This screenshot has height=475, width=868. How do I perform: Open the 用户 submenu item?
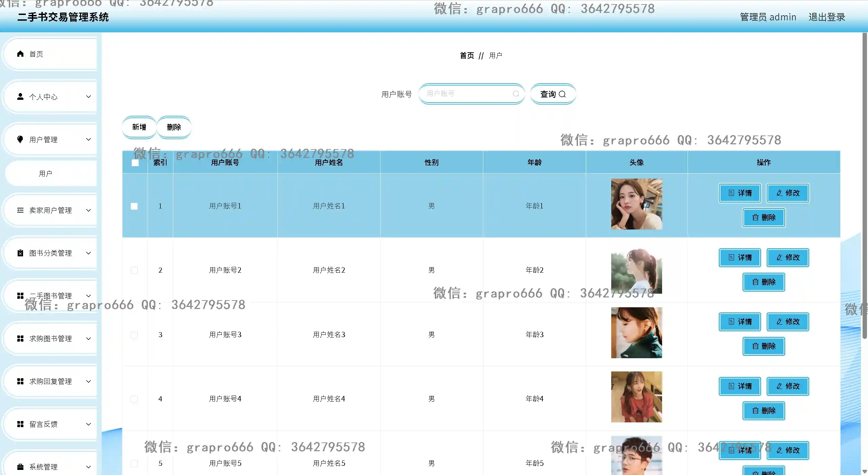pyautogui.click(x=45, y=173)
